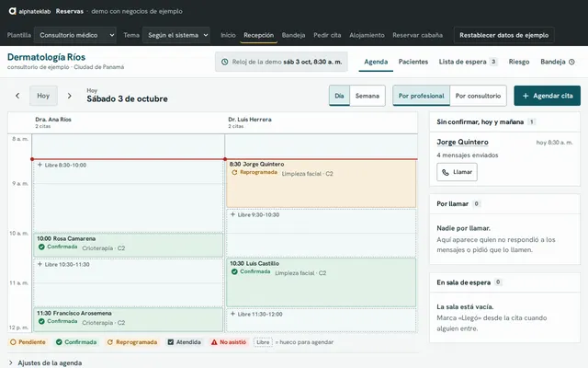
Task: Go to previous day with left chevron
Action: pos(17,96)
